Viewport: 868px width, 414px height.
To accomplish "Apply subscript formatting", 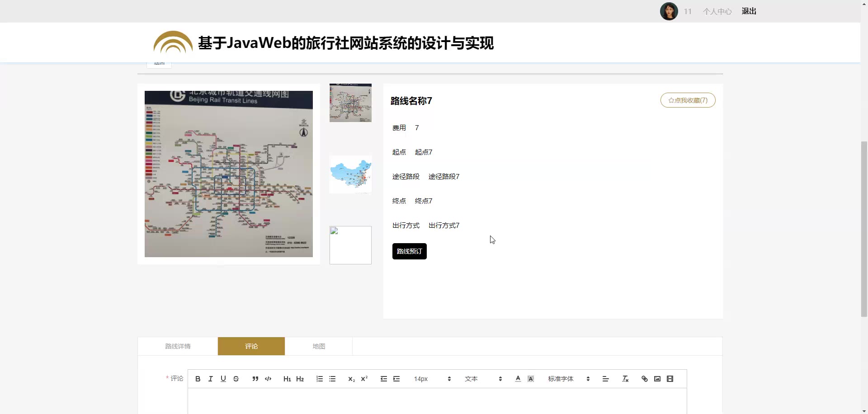I will coord(351,379).
